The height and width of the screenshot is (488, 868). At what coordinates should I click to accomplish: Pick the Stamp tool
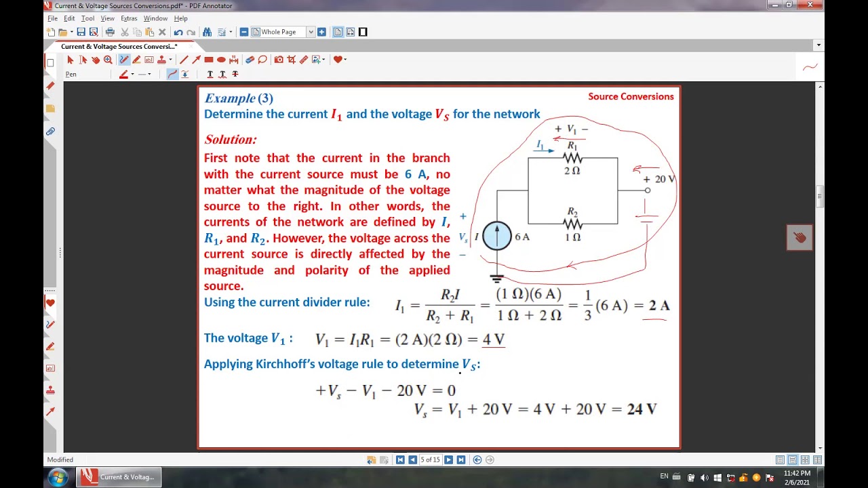click(161, 60)
